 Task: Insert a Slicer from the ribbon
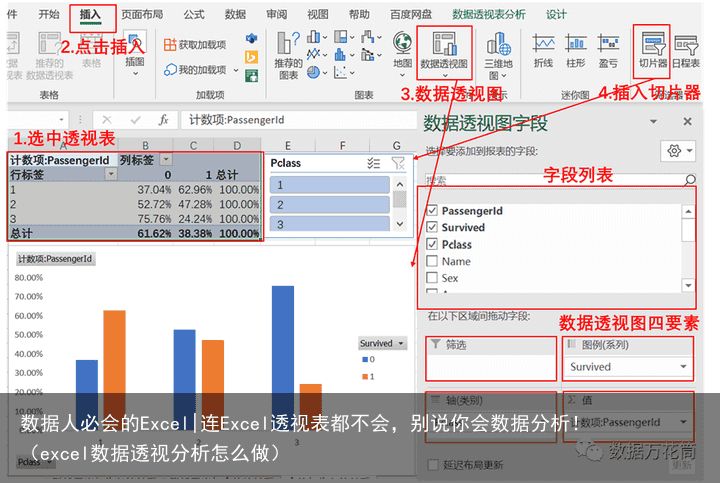click(652, 51)
